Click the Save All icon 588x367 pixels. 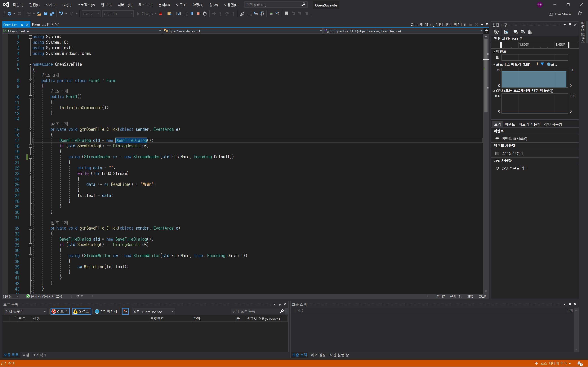(52, 14)
